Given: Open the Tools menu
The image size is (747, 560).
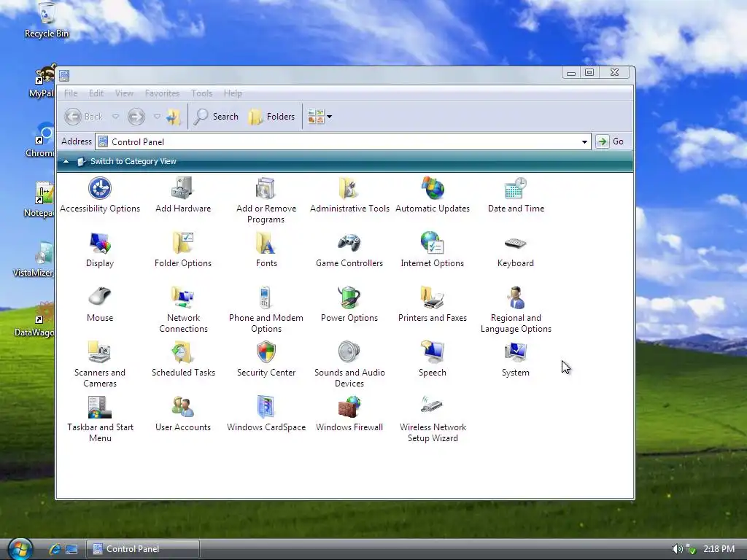Looking at the screenshot, I should pyautogui.click(x=201, y=93).
